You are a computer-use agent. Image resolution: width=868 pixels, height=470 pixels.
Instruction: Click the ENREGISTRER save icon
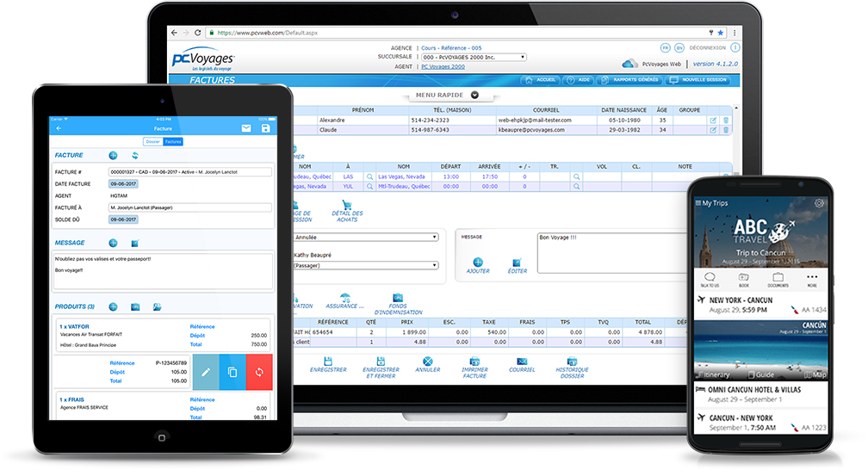pyautogui.click(x=328, y=361)
